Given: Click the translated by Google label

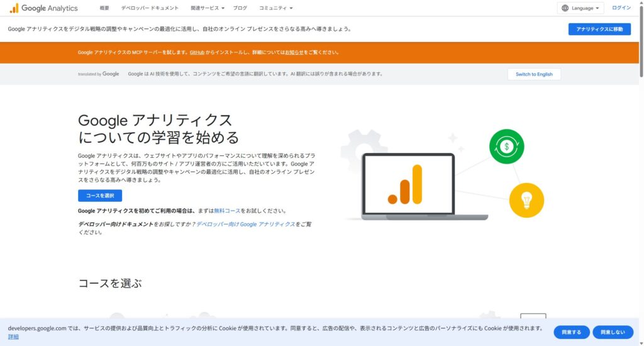Looking at the screenshot, I should coord(99,74).
